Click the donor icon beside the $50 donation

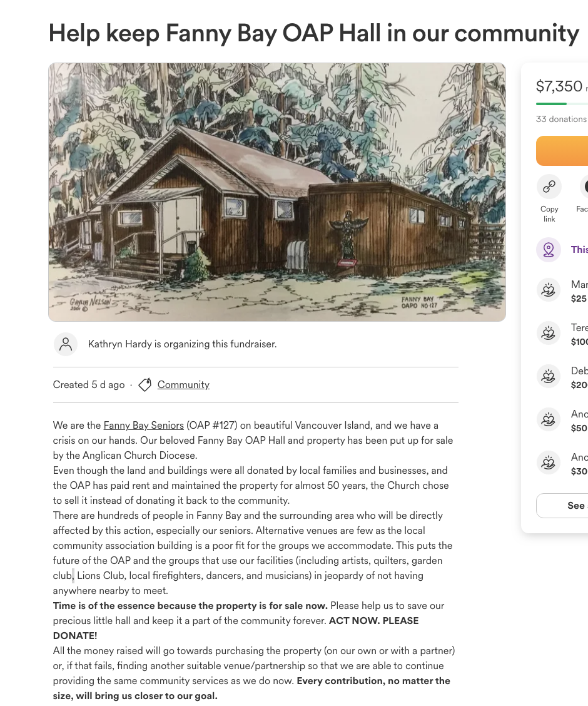tap(549, 420)
